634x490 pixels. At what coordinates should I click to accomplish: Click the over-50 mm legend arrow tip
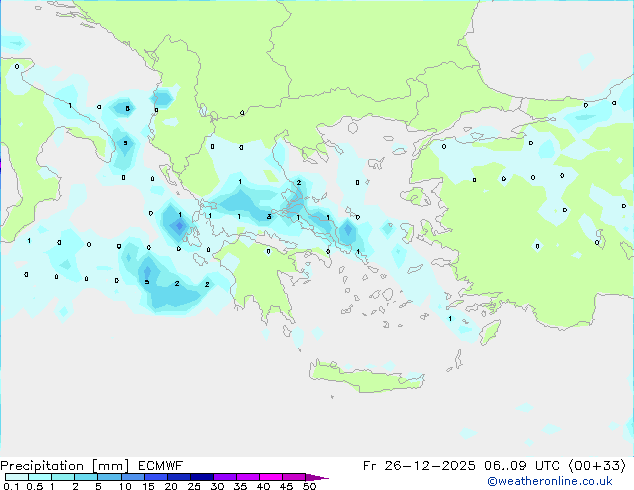coord(317,477)
